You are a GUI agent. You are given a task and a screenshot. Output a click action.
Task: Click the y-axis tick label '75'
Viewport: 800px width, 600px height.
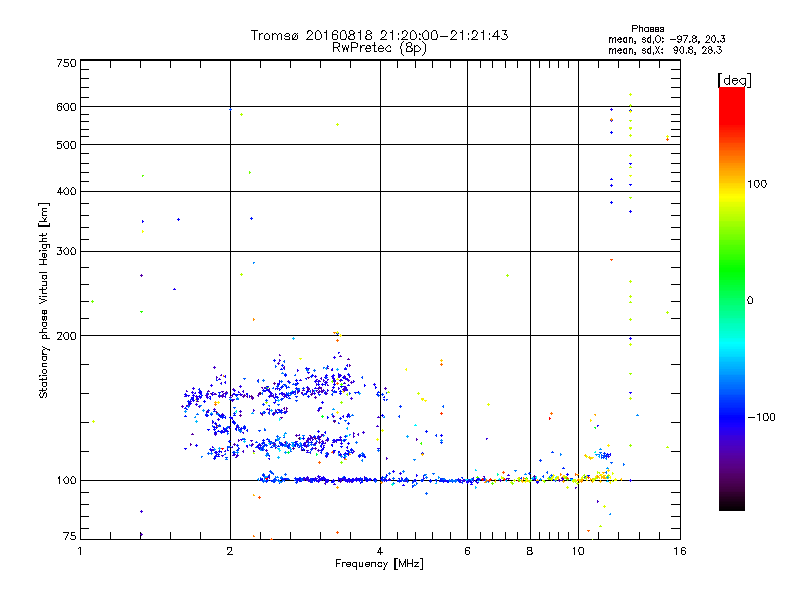(70, 536)
